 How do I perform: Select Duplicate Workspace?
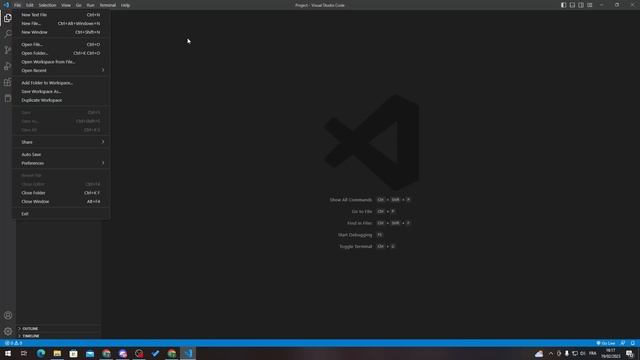[61, 100]
